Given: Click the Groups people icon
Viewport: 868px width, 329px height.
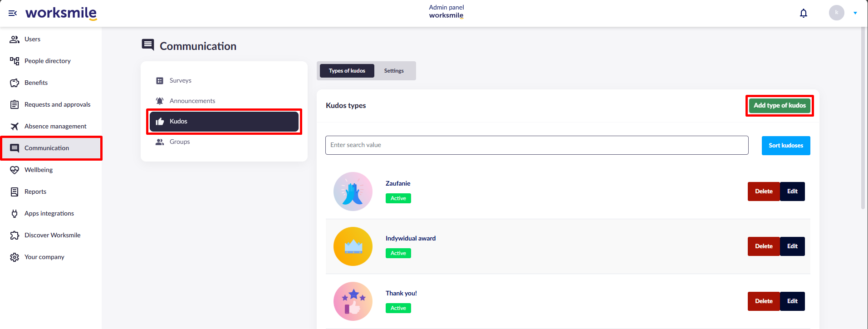Looking at the screenshot, I should (160, 142).
